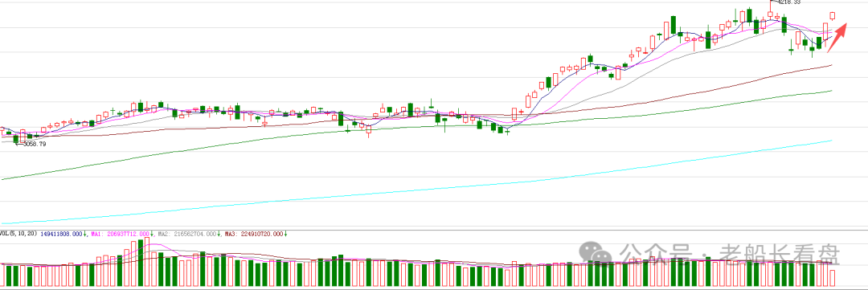The height and width of the screenshot is (290, 868).
Task: Click the VOL(5,10,20) indicator label
Action: (18, 234)
